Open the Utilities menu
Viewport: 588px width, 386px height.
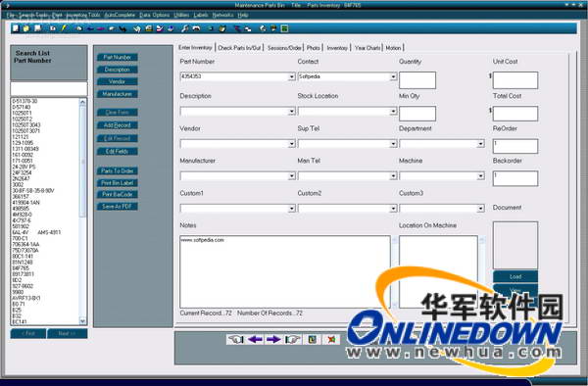(x=181, y=15)
